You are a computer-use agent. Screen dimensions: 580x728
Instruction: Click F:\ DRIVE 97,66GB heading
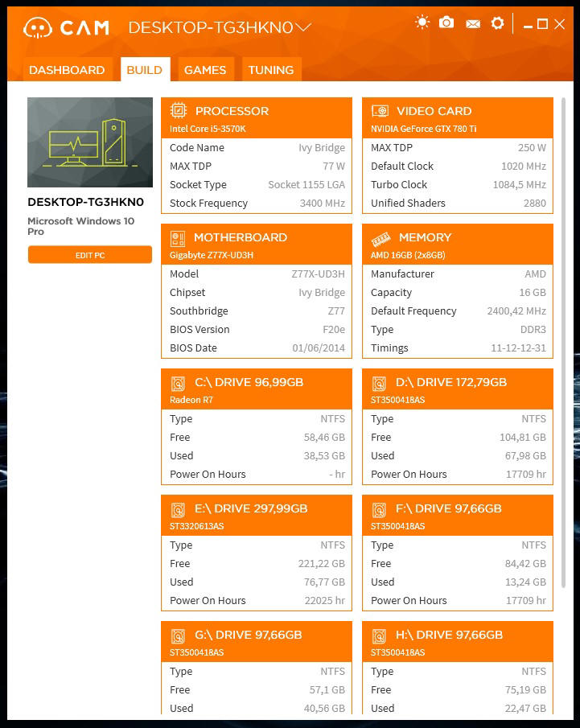point(449,508)
